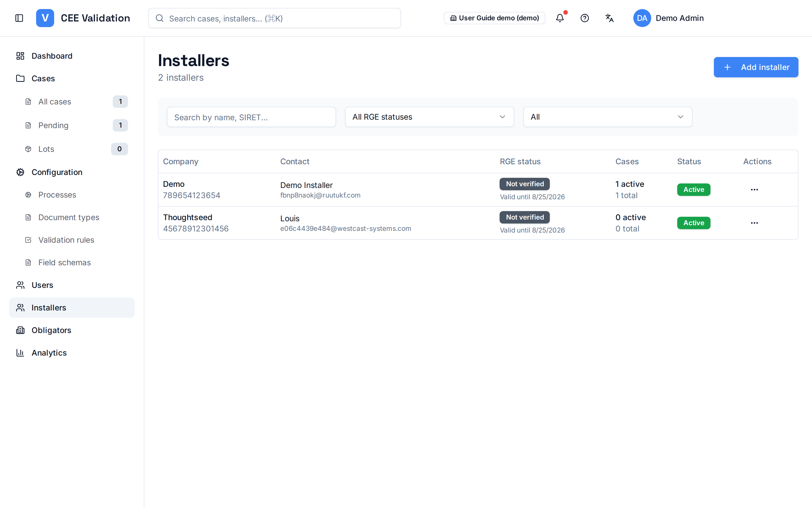This screenshot has height=508, width=812.
Task: Open actions menu for Thoughtseed installer
Action: 754,223
